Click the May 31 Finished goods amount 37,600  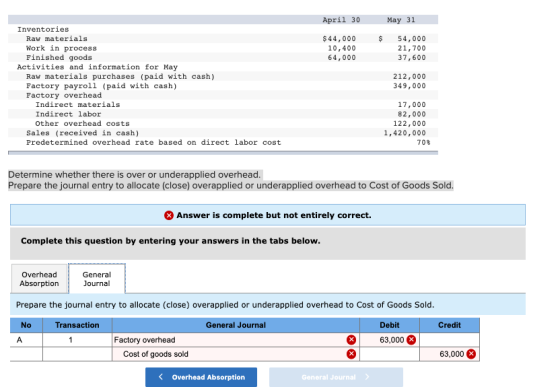[x=412, y=57]
